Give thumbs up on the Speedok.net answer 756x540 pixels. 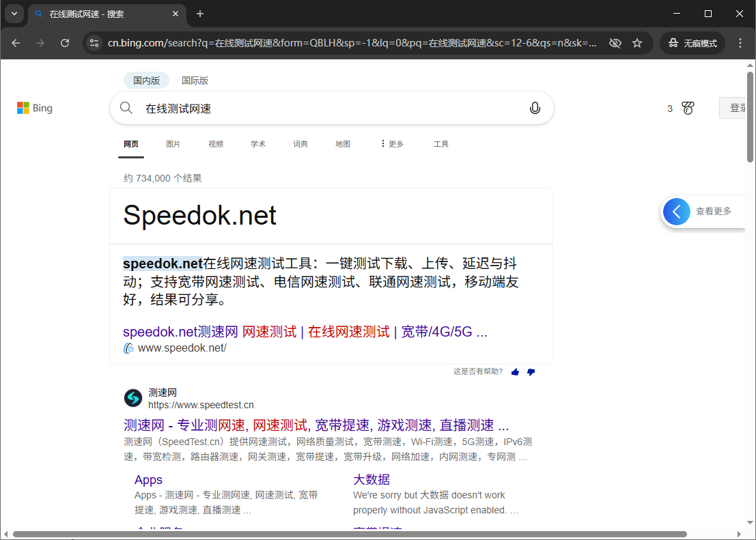click(515, 371)
